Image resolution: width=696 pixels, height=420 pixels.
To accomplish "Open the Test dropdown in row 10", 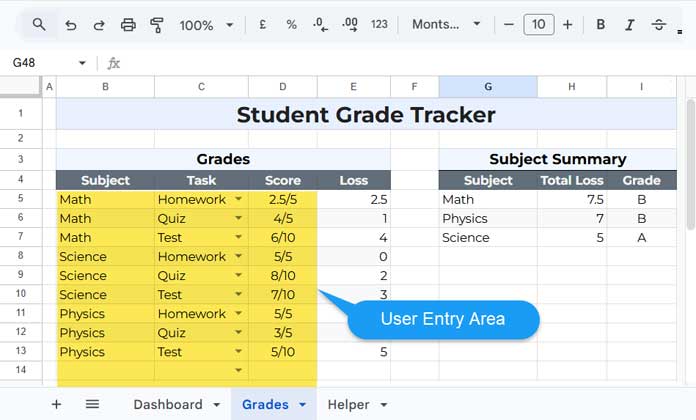I will (238, 294).
